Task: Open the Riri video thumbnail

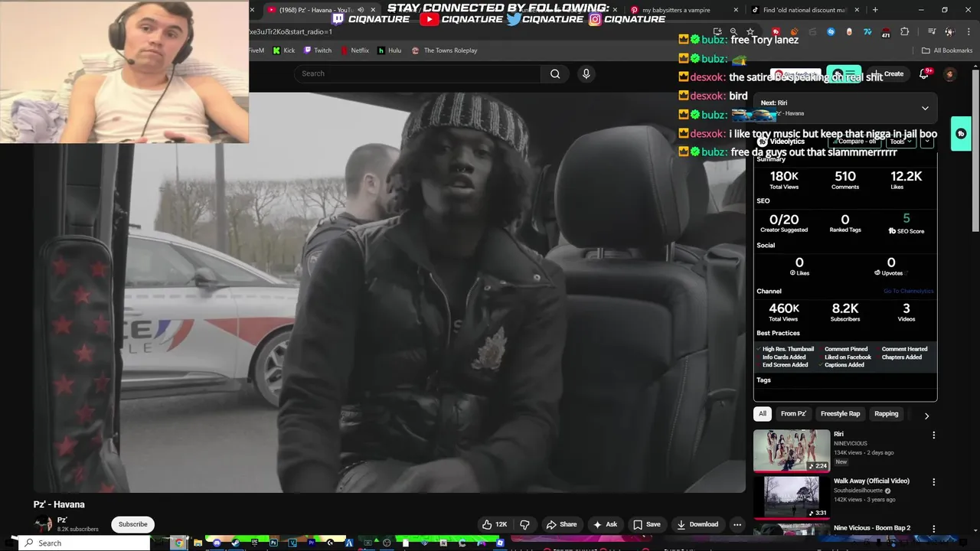Action: pos(792,451)
